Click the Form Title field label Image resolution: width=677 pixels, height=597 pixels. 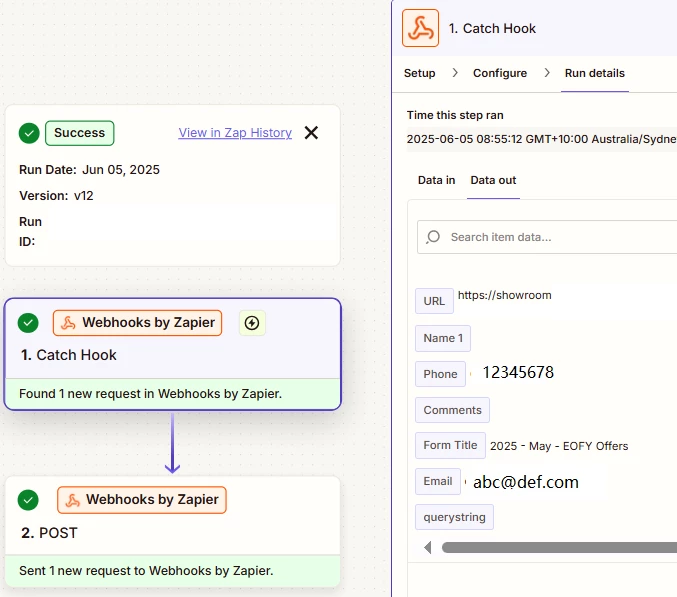coord(450,445)
